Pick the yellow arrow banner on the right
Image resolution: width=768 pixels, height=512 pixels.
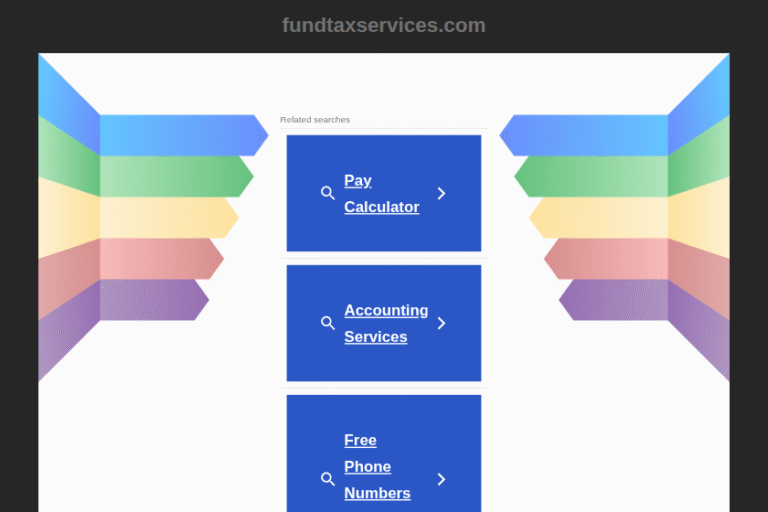(602, 218)
